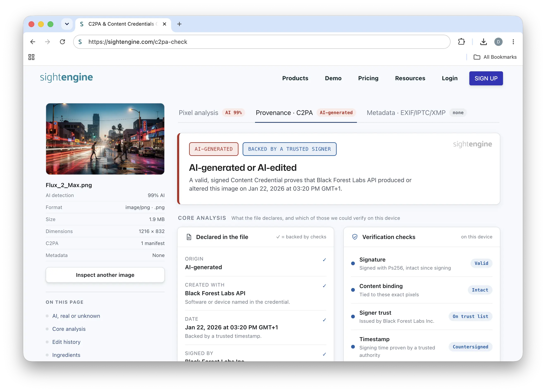
Task: Jump to Core analysis section link
Action: [x=69, y=329]
